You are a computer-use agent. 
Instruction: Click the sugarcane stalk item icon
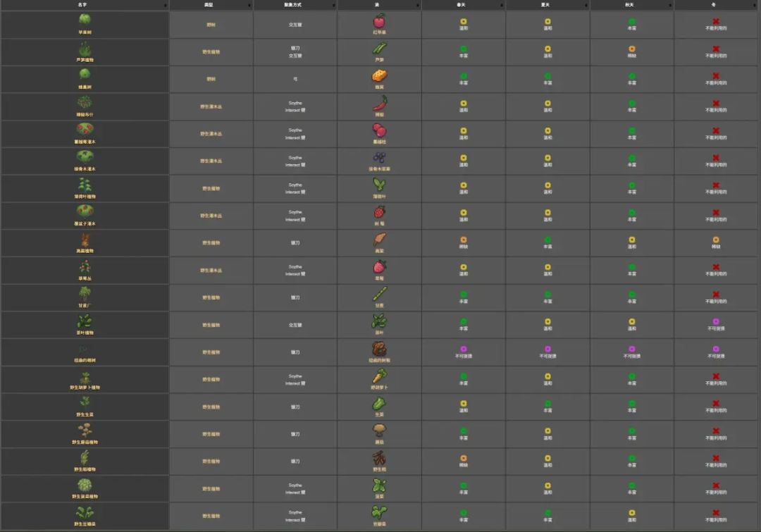pyautogui.click(x=379, y=294)
